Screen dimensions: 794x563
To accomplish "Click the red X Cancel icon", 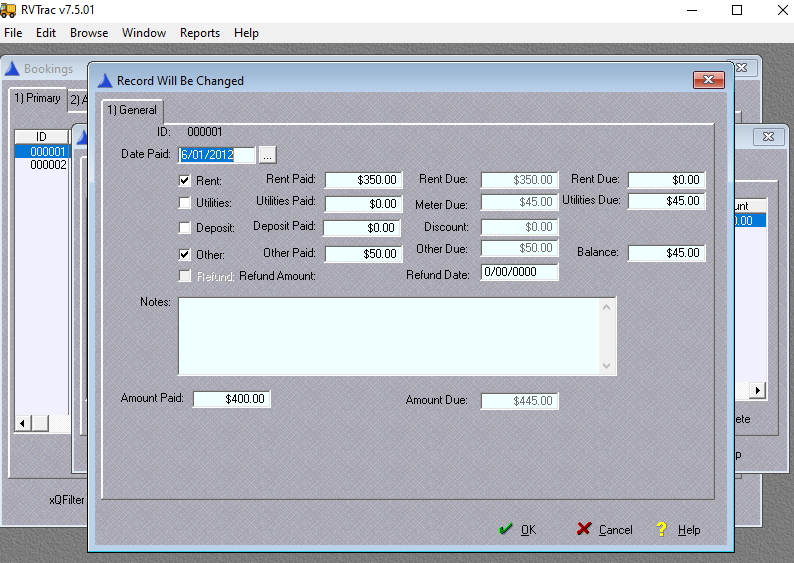I will [x=584, y=529].
